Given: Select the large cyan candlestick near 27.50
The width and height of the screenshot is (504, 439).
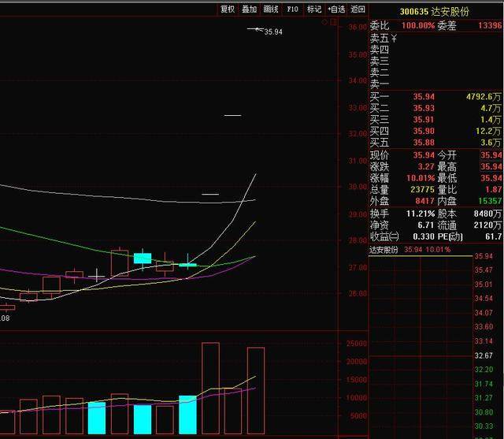Looking at the screenshot, I should pyautogui.click(x=143, y=259).
